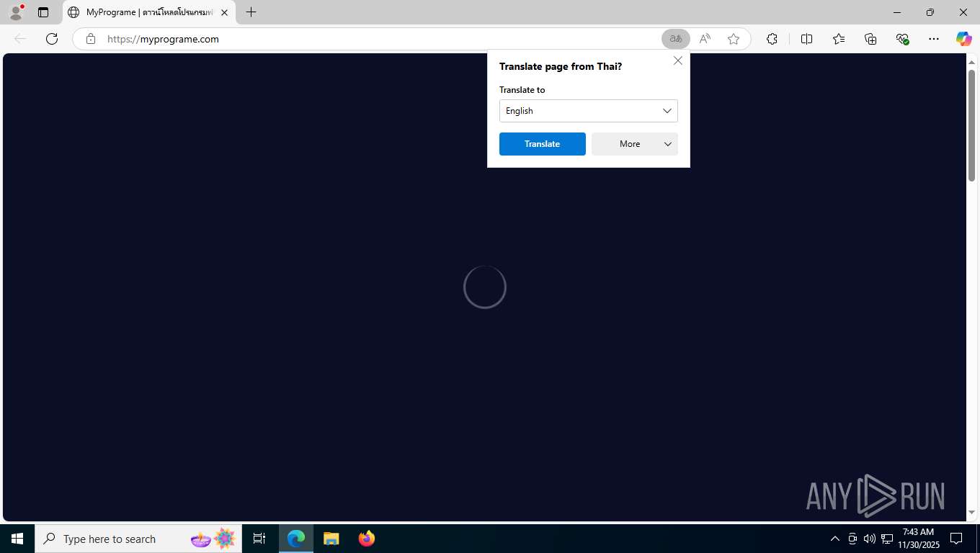Close the translate popup
This screenshot has height=553, width=980.
(678, 60)
